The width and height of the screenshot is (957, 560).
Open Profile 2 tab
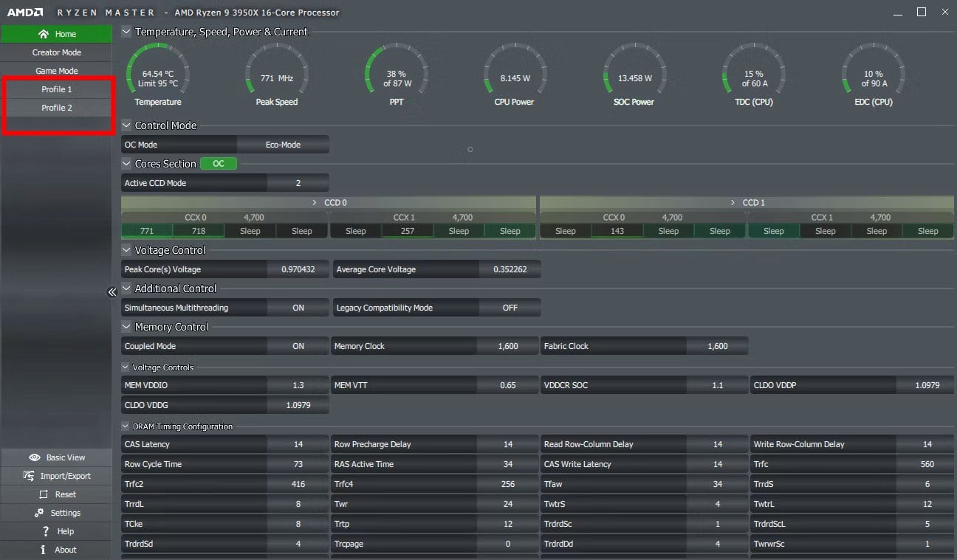coord(56,108)
